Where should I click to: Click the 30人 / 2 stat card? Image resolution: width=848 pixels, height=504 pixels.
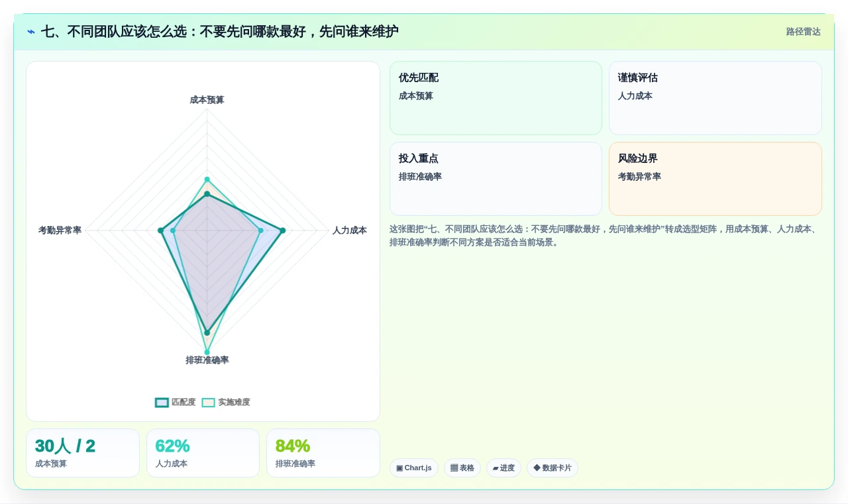(x=83, y=453)
